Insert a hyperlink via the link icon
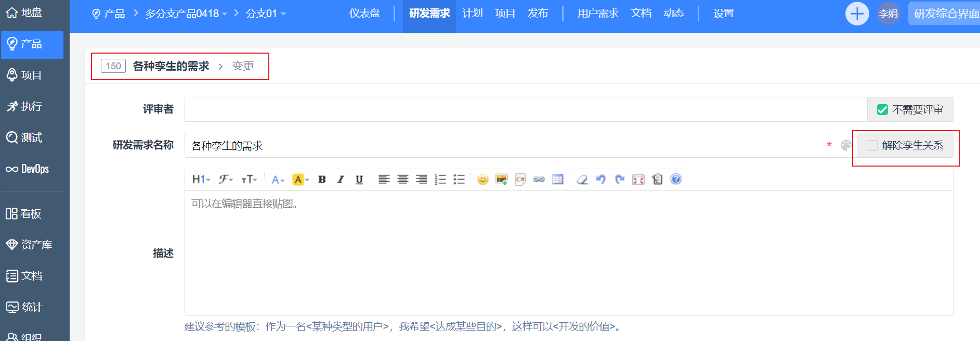 539,180
